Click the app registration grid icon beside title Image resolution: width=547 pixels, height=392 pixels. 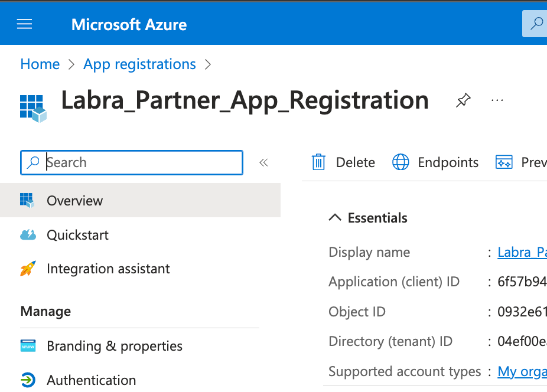coord(33,109)
